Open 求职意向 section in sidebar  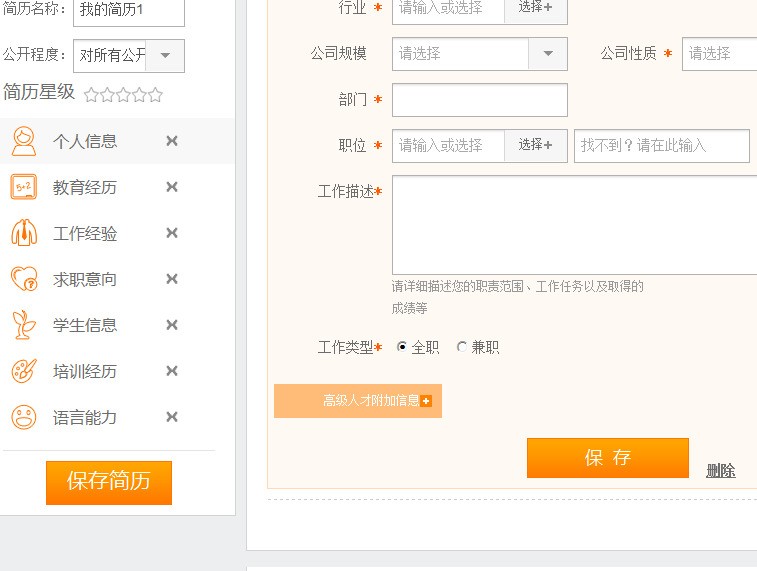click(x=85, y=279)
